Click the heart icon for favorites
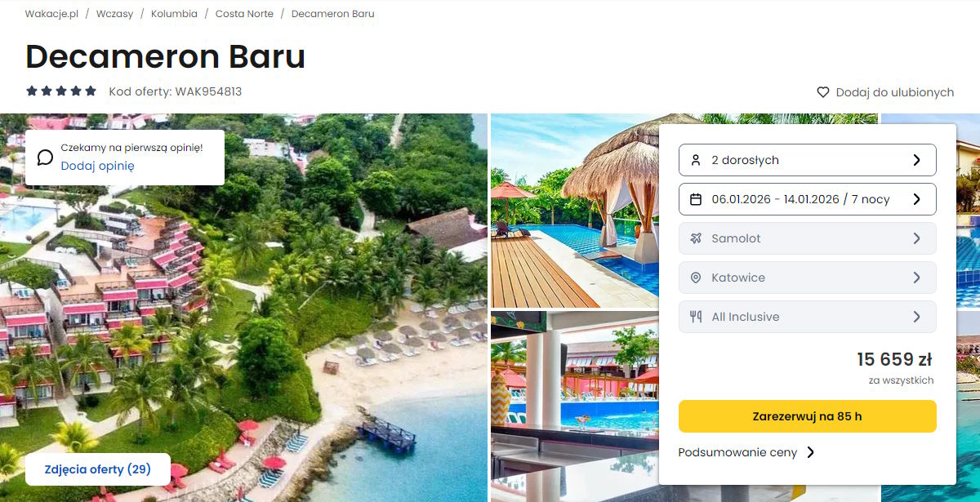The image size is (980, 502). click(823, 92)
